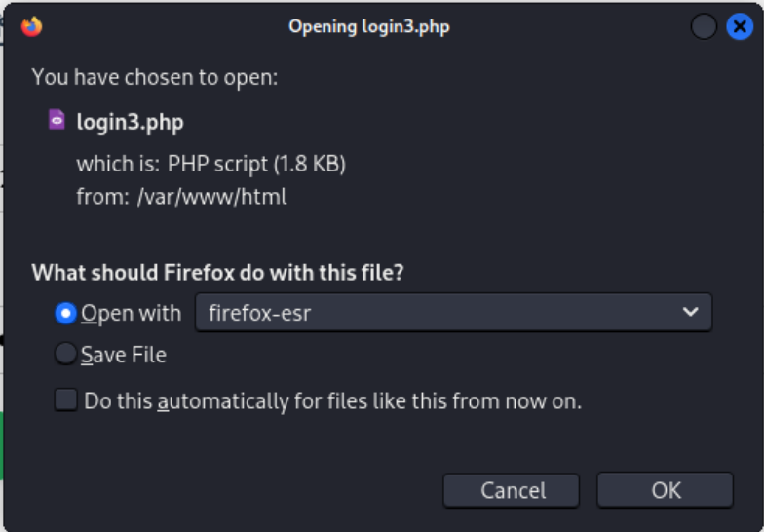The width and height of the screenshot is (764, 532).
Task: Click the 'Open with' label text
Action: (131, 313)
